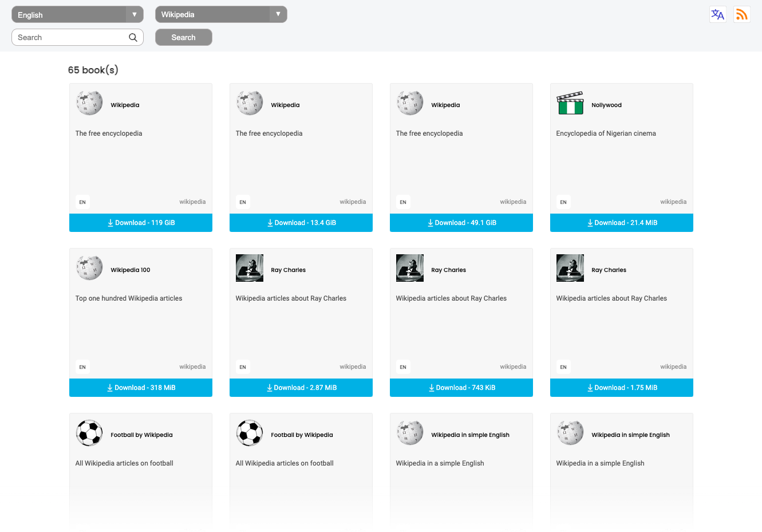Click Wikipedia globe icon on 119 GiB card

[x=89, y=103]
